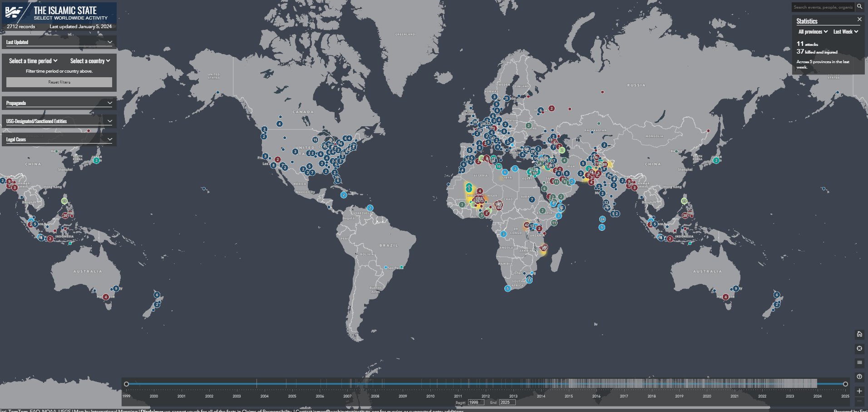The image size is (868, 412).
Task: Click the 2004 label on the timeline
Action: click(x=264, y=396)
